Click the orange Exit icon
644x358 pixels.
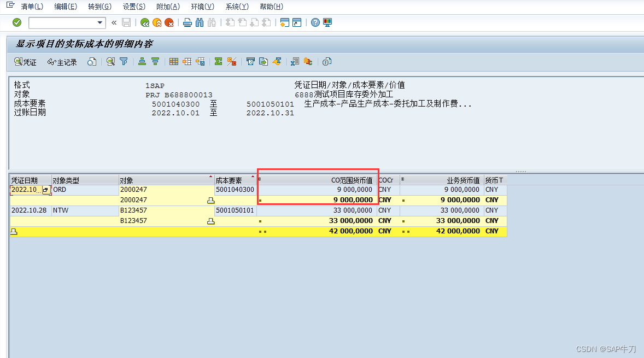[x=157, y=22]
